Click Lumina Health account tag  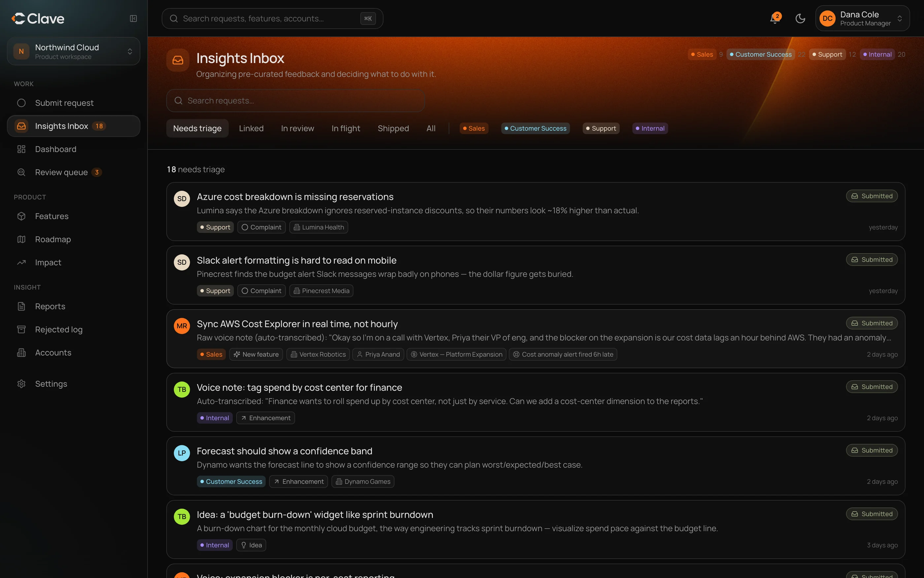coord(319,227)
